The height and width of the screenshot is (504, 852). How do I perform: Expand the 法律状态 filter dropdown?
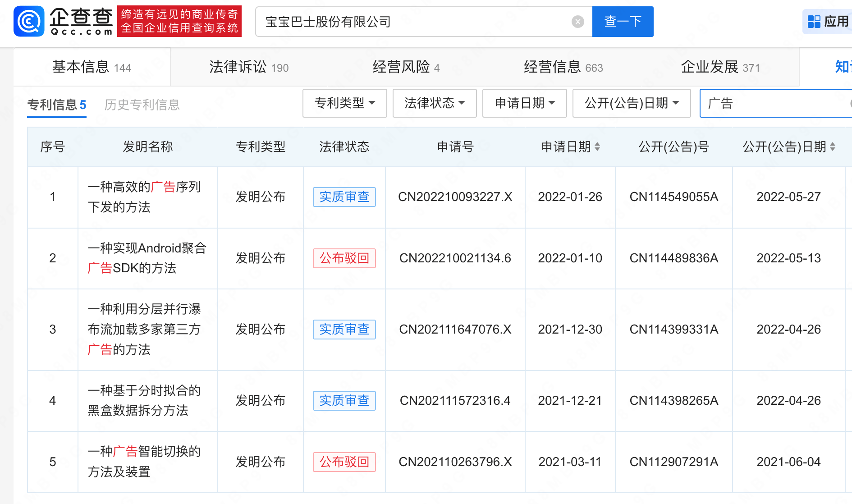[434, 103]
